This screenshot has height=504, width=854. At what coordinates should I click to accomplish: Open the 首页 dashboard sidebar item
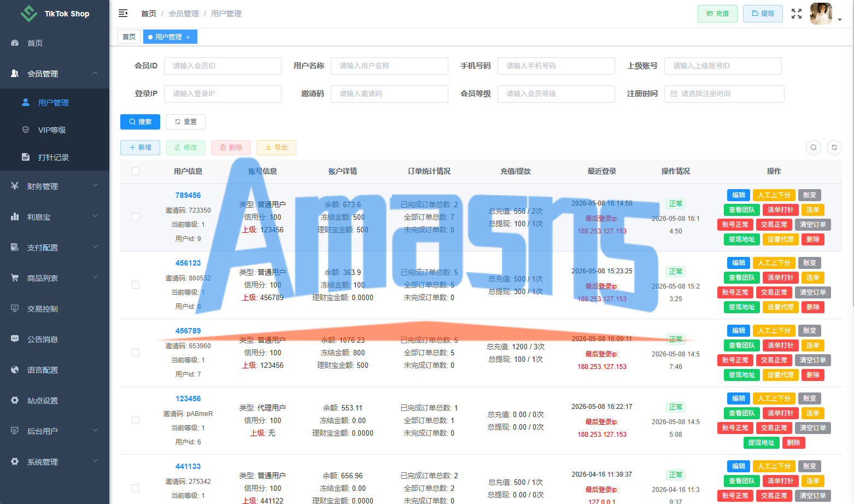pyautogui.click(x=55, y=43)
